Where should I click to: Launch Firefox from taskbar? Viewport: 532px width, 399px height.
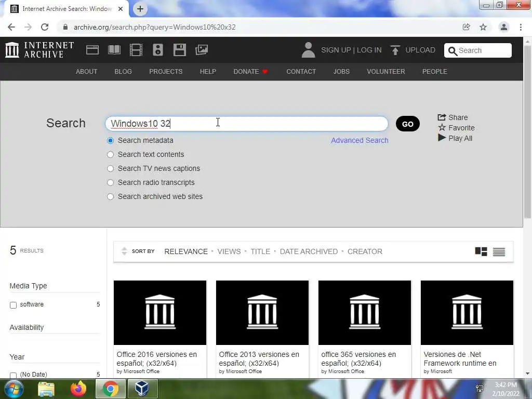coord(78,389)
